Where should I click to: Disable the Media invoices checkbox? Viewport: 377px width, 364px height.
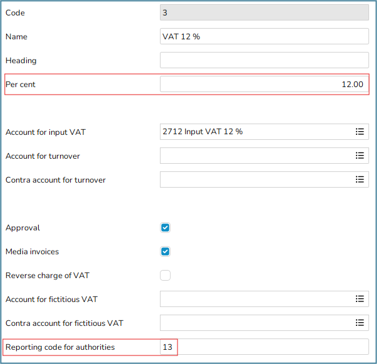pyautogui.click(x=165, y=251)
